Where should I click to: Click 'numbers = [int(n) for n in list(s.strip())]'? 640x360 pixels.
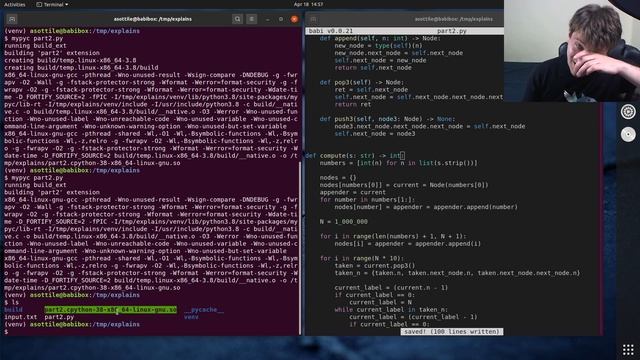click(398, 163)
